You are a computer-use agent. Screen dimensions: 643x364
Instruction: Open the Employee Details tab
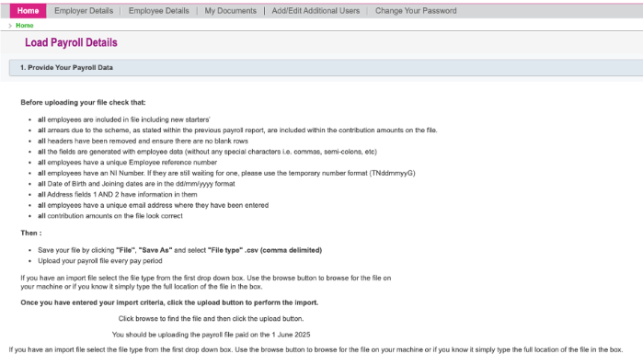(159, 11)
